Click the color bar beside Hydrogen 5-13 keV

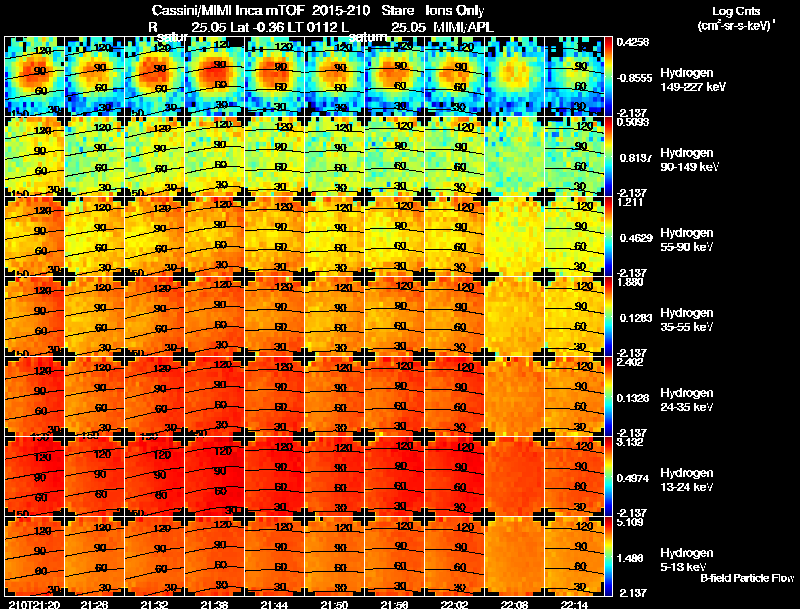(608, 556)
